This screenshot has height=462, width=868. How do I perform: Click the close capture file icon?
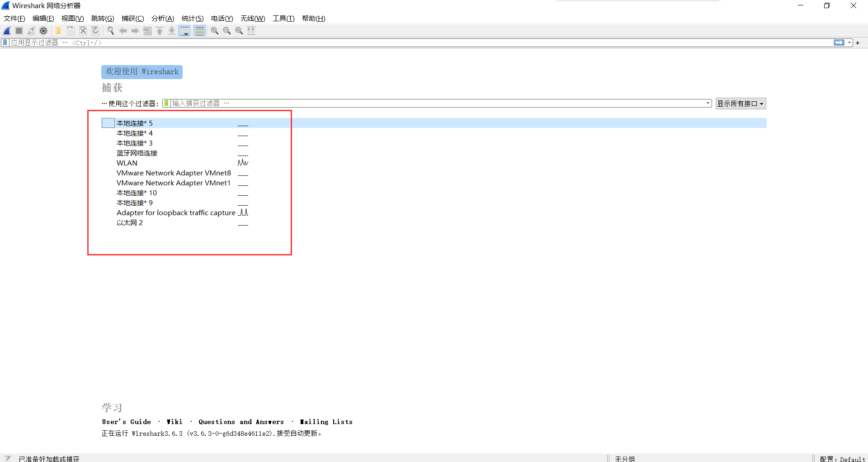click(x=83, y=31)
